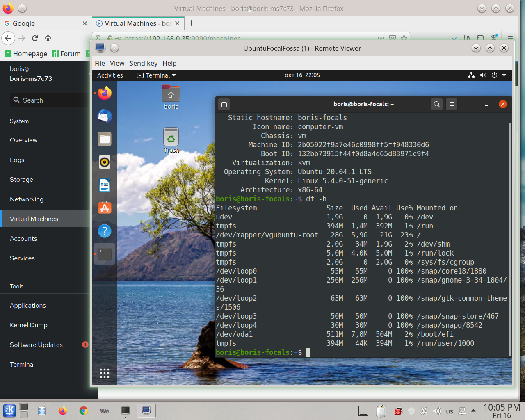
Task: Launch Ubuntu Software from the dock
Action: (x=104, y=208)
